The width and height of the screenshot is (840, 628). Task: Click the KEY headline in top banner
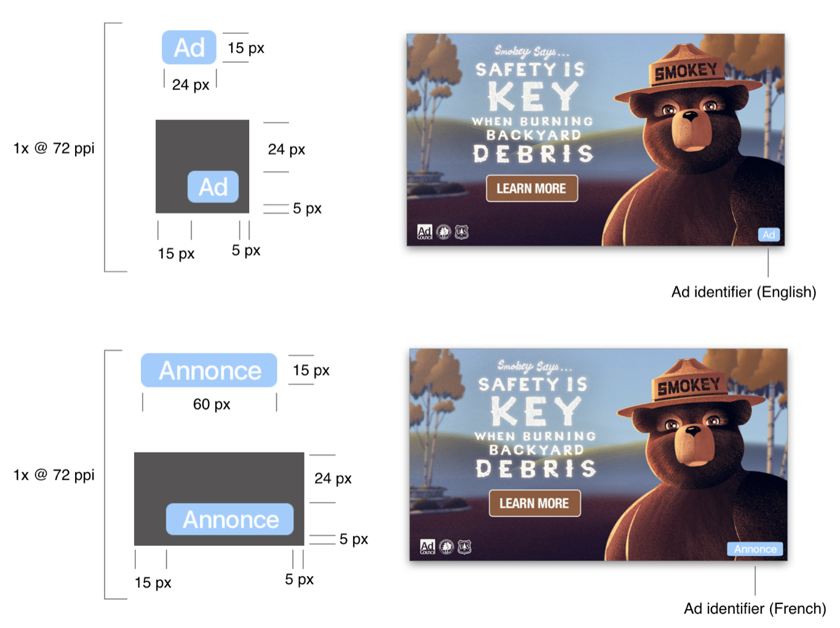[x=533, y=97]
